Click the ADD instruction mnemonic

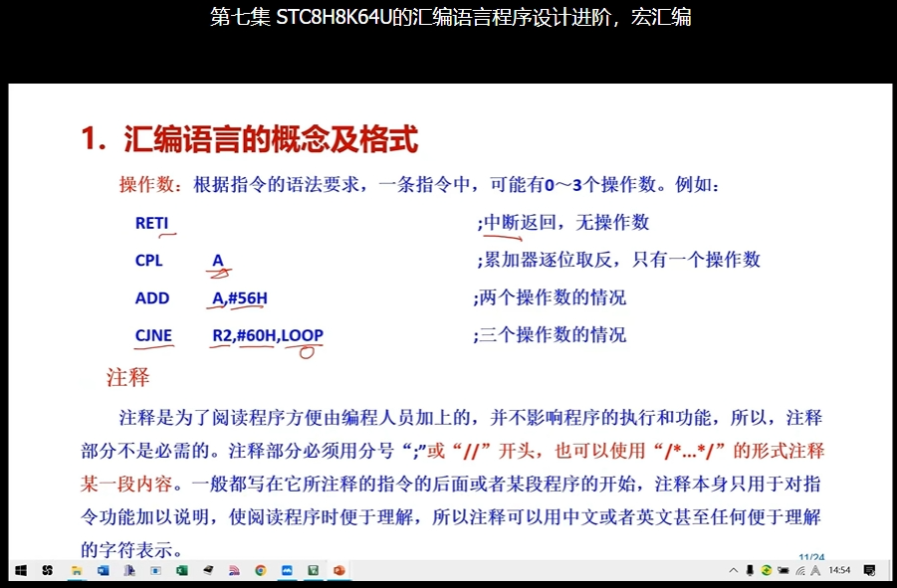pos(152,298)
